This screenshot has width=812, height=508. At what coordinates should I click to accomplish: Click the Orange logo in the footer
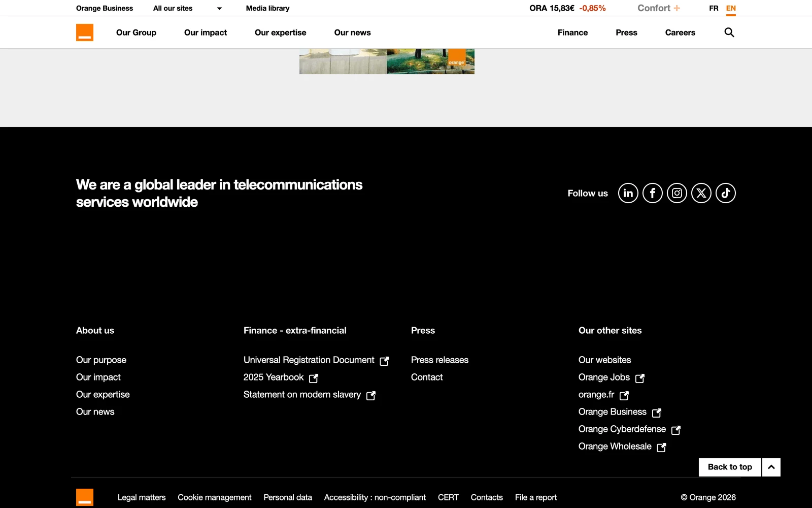(85, 497)
